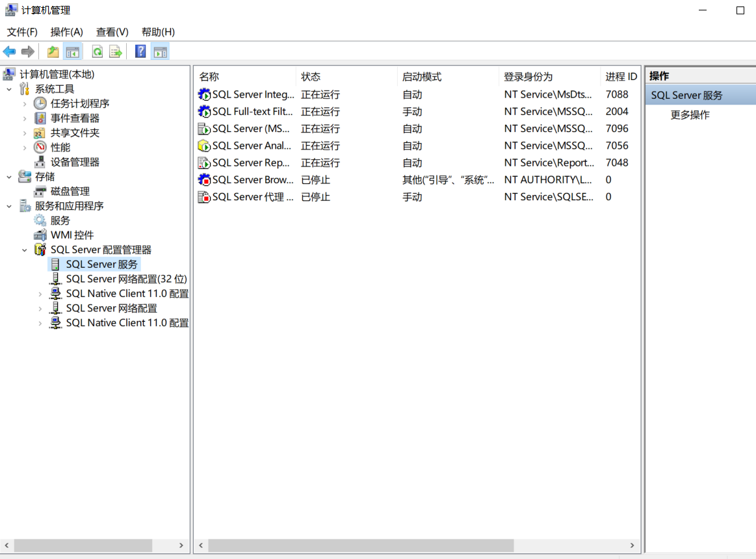Click 其他("引导"、"系统"... startup mode cell

pos(449,180)
